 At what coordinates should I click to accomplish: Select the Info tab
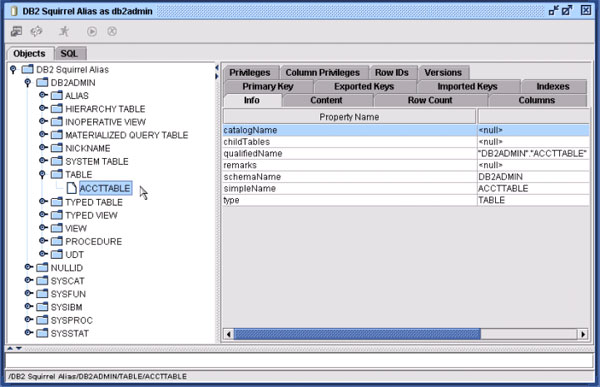click(252, 100)
